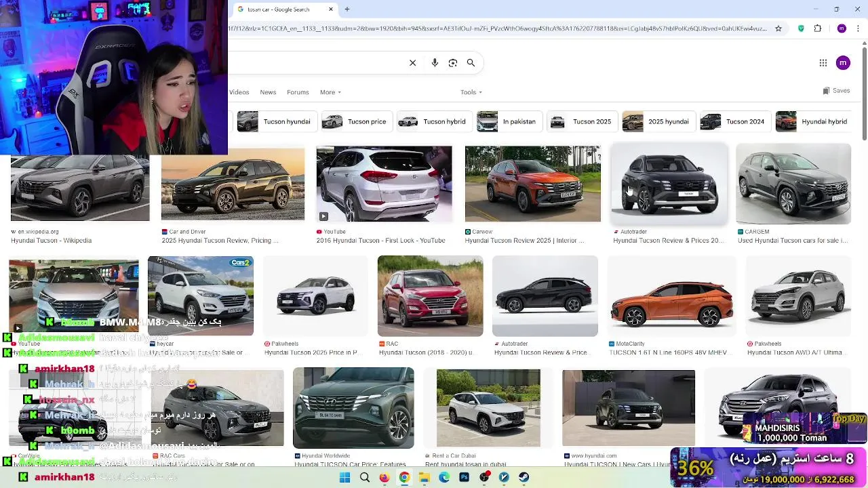
Task: Open Autotrader 'Hyundai Tucson Review & Prices 20...' link
Action: click(x=668, y=241)
